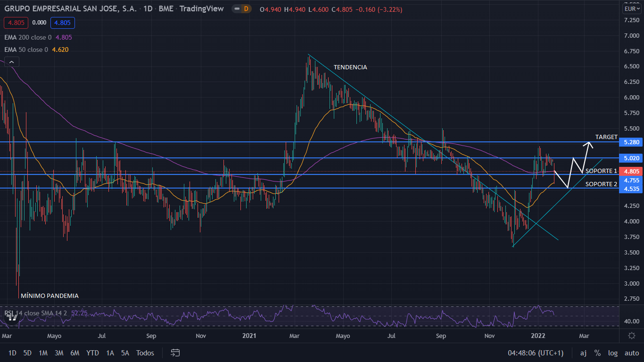The width and height of the screenshot is (644, 362).
Task: Open chart settings gear icon
Action: point(631,336)
